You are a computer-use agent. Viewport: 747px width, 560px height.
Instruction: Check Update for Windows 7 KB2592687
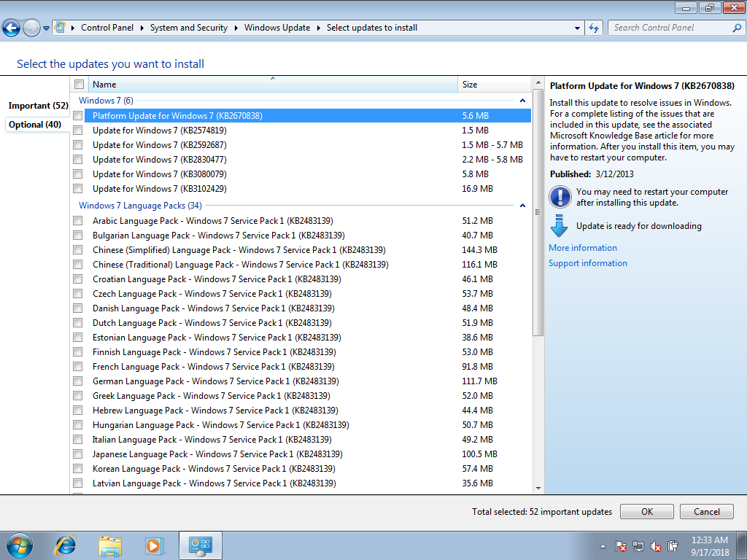click(77, 145)
